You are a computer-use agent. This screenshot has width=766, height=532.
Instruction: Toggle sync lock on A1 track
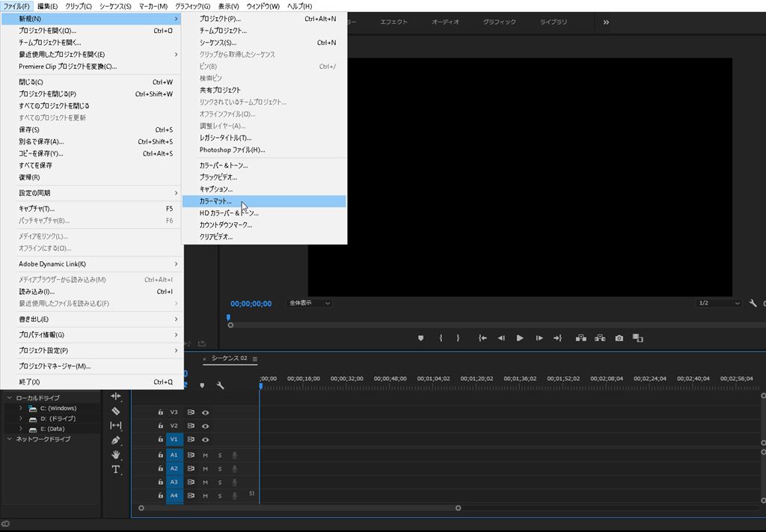coord(191,455)
